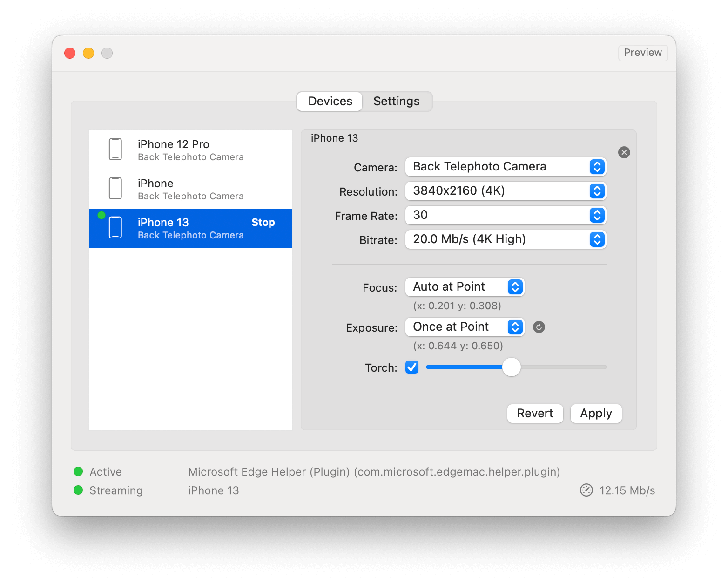This screenshot has width=728, height=585.
Task: Close the window with the red button
Action: point(70,53)
